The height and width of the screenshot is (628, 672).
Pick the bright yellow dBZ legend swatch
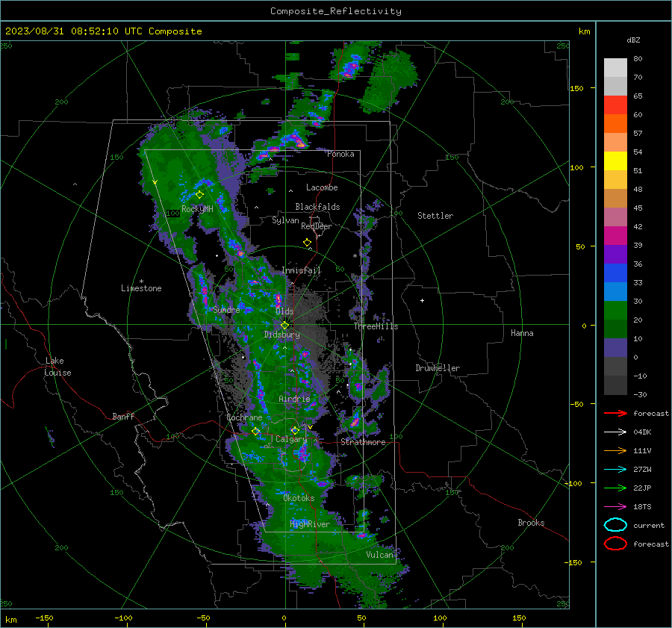coord(615,161)
